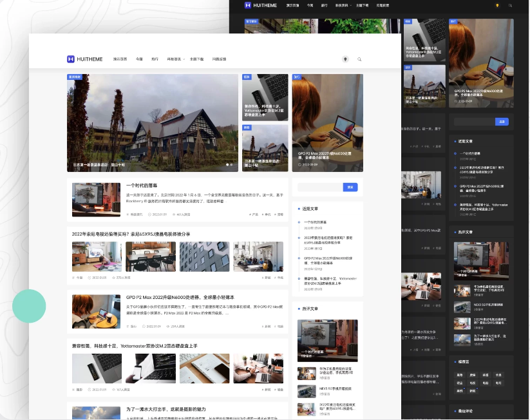Click the cloudy sky thumbnail of the last article
The width and height of the screenshot is (530, 420).
coord(97,414)
